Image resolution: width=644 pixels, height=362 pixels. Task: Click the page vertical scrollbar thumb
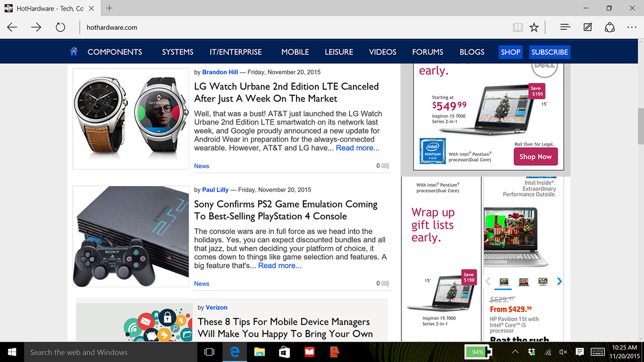(x=641, y=126)
